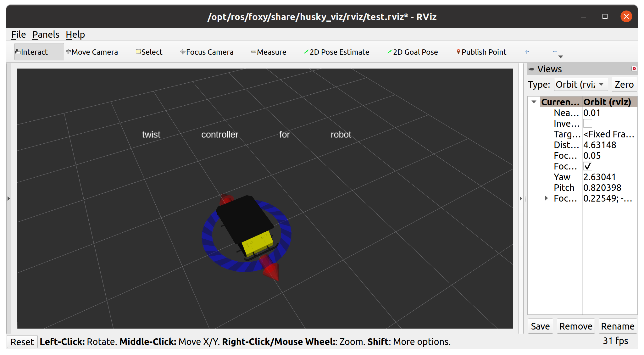This screenshot has width=644, height=355.
Task: Edit the Near Clip value 0.01
Action: click(610, 113)
